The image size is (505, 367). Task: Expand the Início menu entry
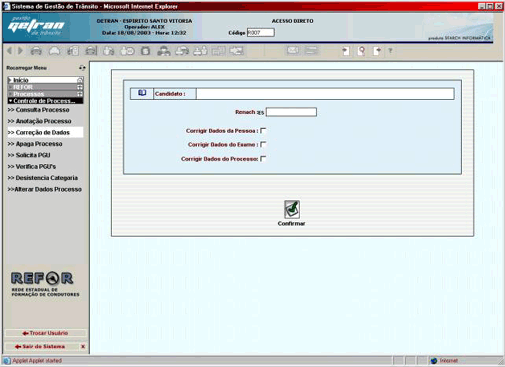pos(45,80)
